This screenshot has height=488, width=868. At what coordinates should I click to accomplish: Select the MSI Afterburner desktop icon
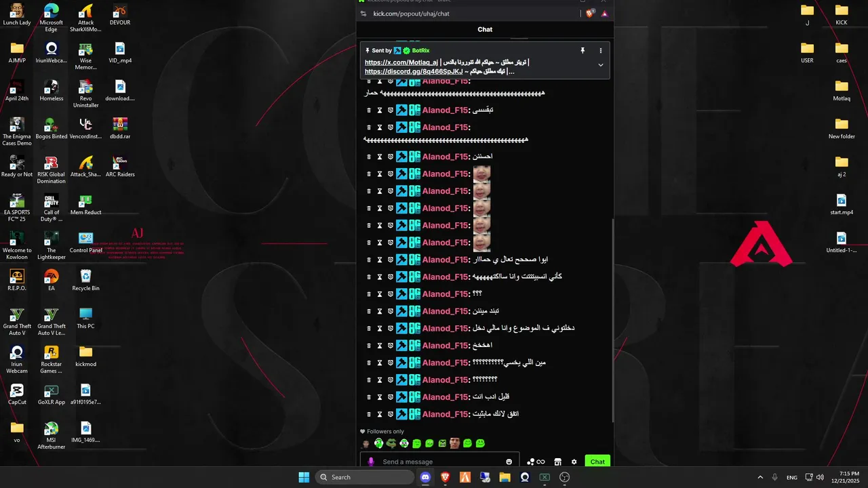(x=52, y=436)
